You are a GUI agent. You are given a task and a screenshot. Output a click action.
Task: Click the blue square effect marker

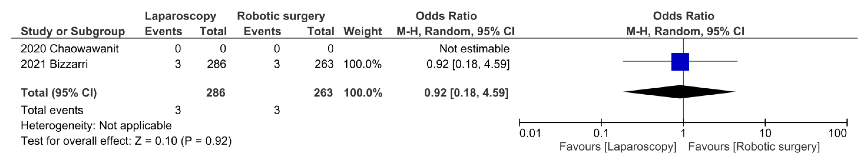(x=680, y=62)
